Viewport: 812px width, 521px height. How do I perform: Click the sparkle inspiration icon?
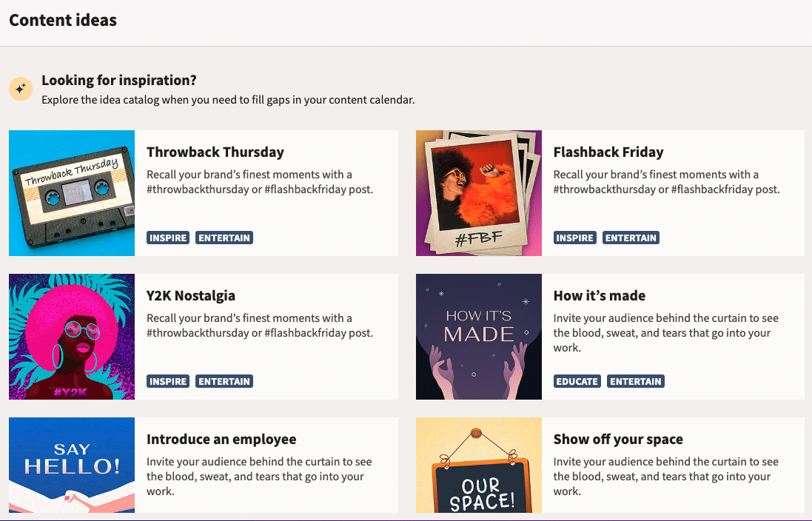[20, 89]
